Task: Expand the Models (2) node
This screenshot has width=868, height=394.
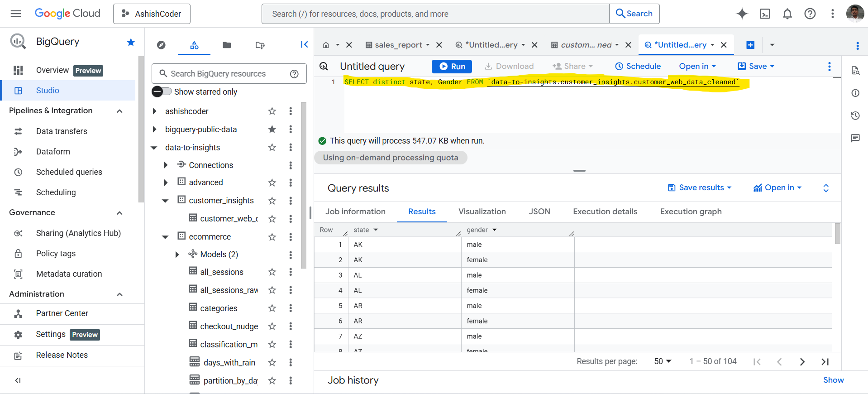Action: pos(177,255)
